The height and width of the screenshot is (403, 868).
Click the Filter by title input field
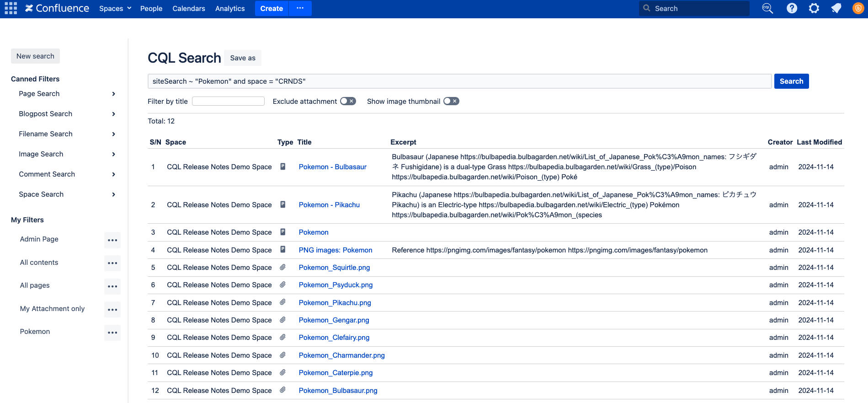point(228,101)
